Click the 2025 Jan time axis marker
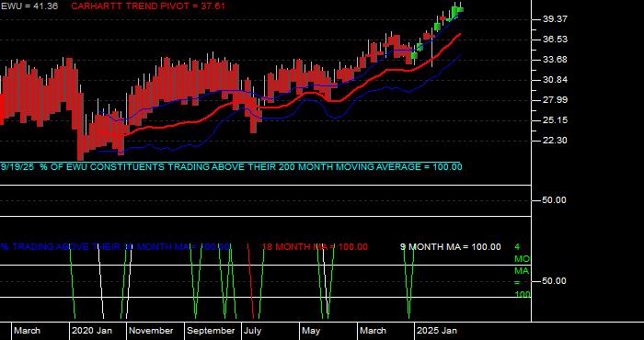Image resolution: width=644 pixels, height=340 pixels. [437, 331]
